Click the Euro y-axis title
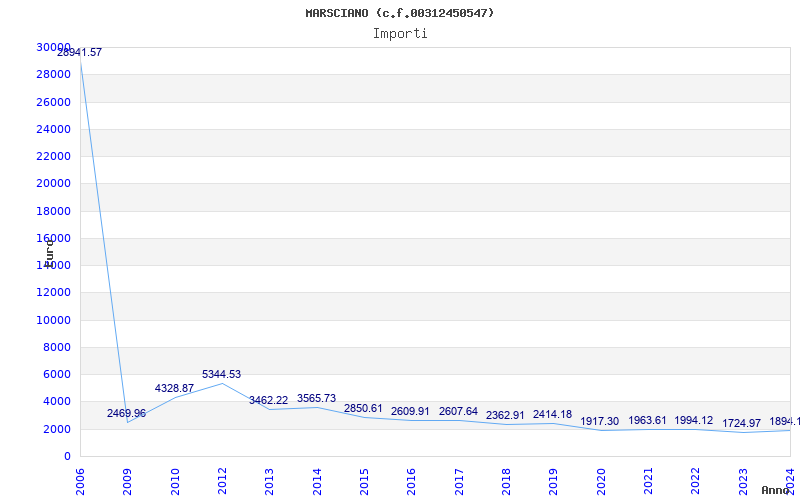The image size is (800, 500). coord(49,253)
